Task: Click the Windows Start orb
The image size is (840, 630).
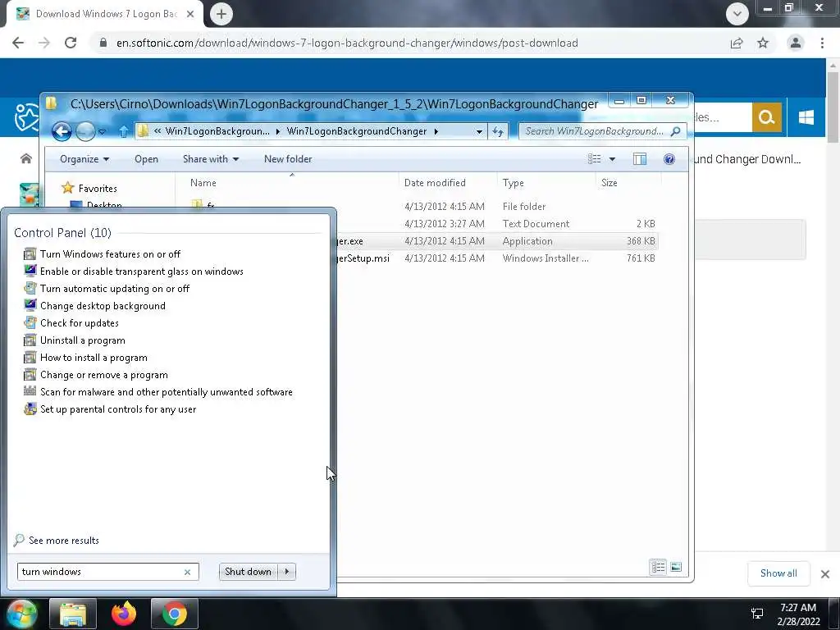Action: tap(21, 614)
